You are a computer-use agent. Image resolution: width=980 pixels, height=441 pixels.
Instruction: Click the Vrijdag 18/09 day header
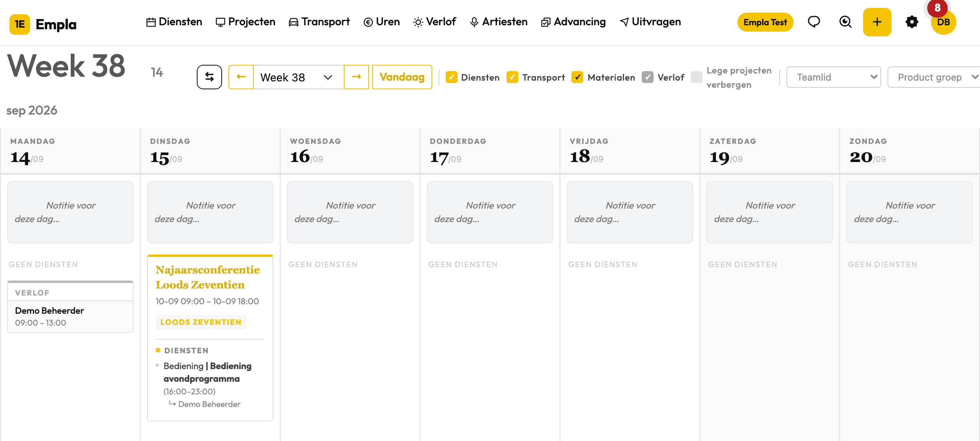click(630, 151)
